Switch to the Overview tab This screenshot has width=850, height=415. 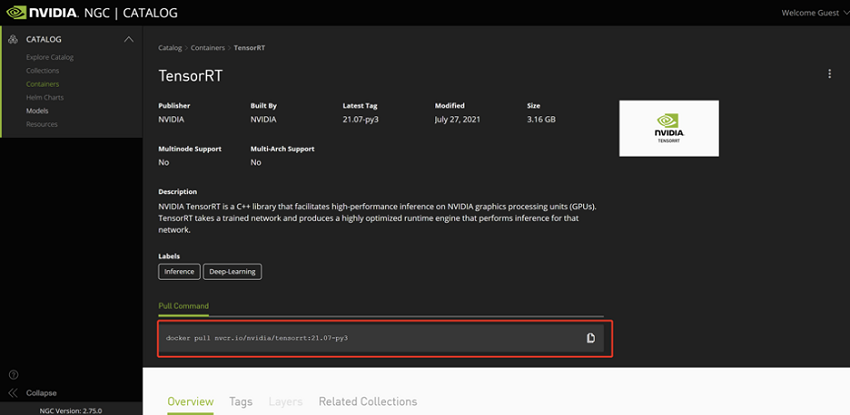(190, 402)
